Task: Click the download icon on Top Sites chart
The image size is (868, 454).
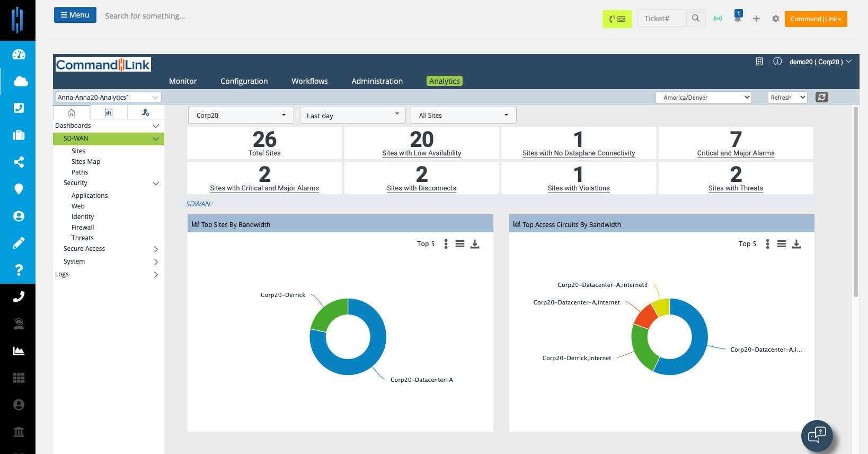Action: coord(475,244)
